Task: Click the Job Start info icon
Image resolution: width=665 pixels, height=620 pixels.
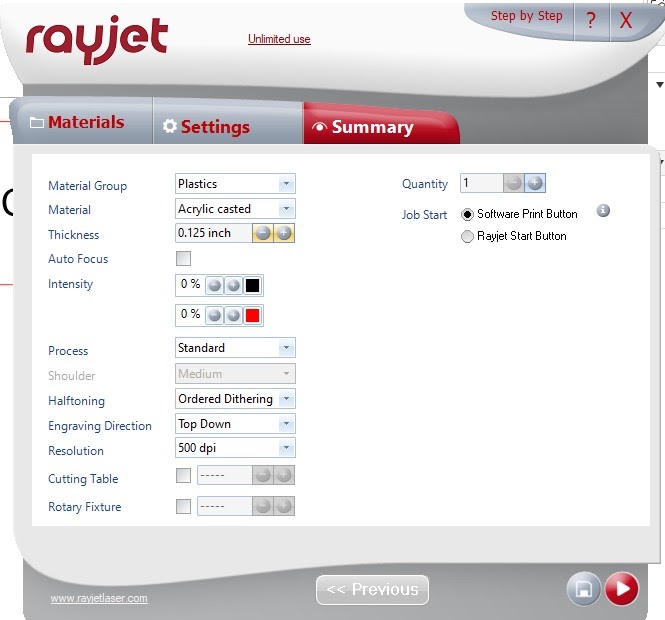Action: (603, 211)
